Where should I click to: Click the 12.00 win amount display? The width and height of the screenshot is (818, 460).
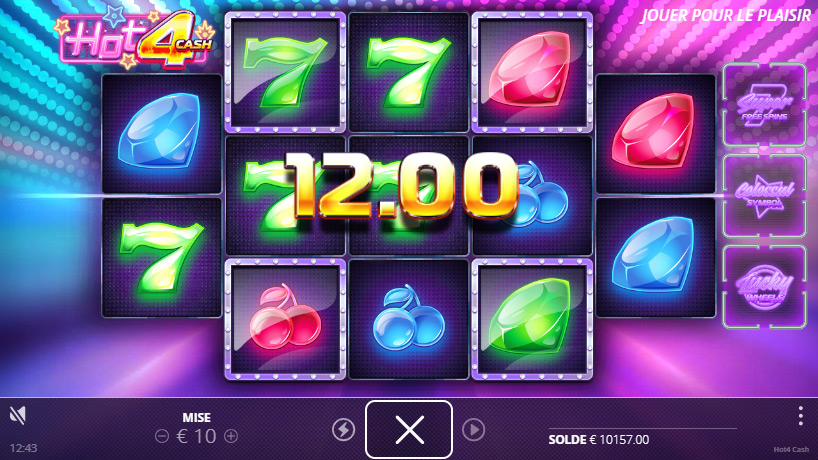click(401, 185)
